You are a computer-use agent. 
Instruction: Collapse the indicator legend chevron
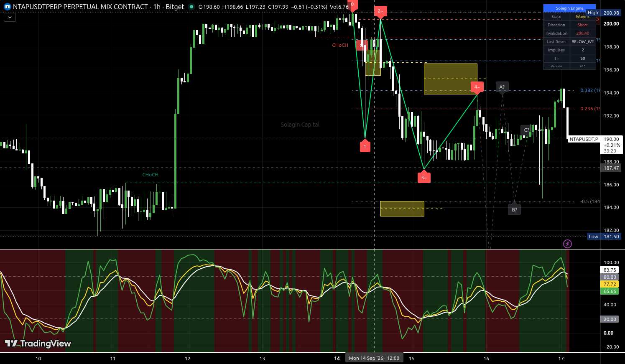click(x=10, y=18)
